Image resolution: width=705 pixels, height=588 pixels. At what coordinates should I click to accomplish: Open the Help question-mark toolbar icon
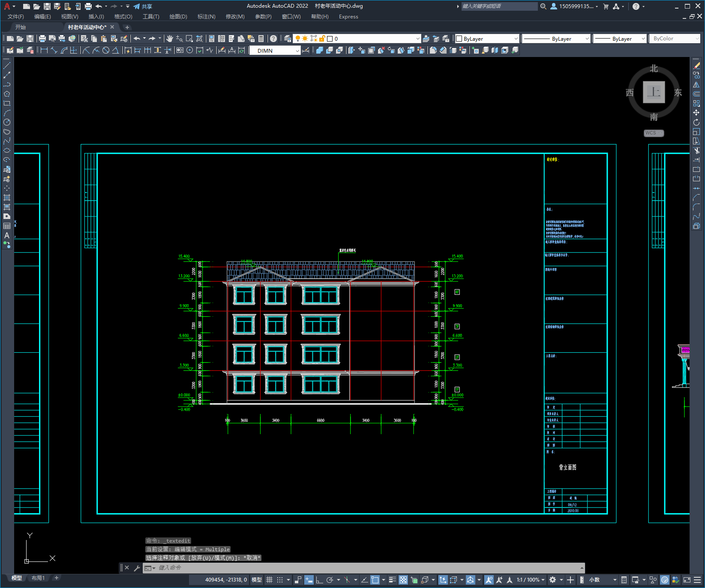273,39
